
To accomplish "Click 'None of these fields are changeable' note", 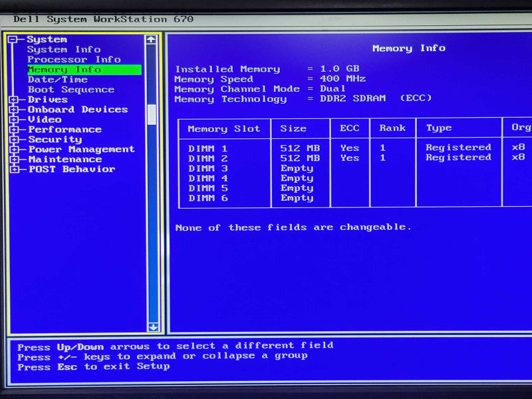I will click(293, 227).
